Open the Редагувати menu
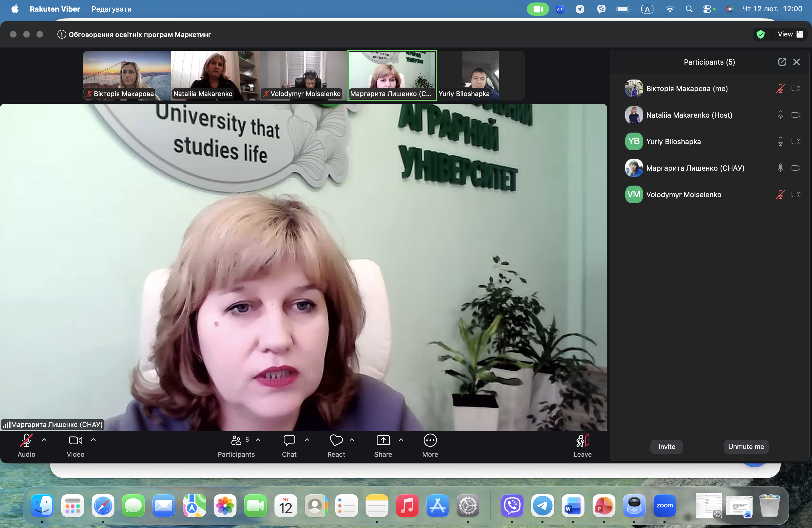 pos(111,9)
